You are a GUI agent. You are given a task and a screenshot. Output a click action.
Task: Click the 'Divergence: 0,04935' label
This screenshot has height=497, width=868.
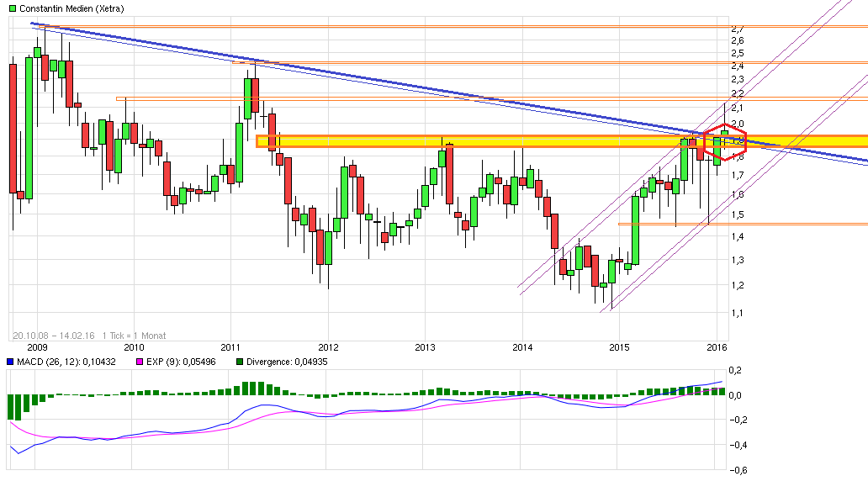287,362
